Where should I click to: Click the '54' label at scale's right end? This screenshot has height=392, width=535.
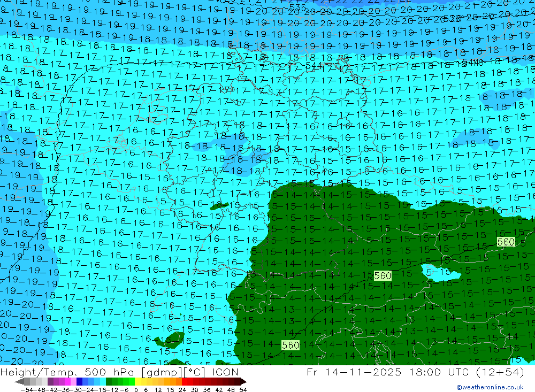243,390
